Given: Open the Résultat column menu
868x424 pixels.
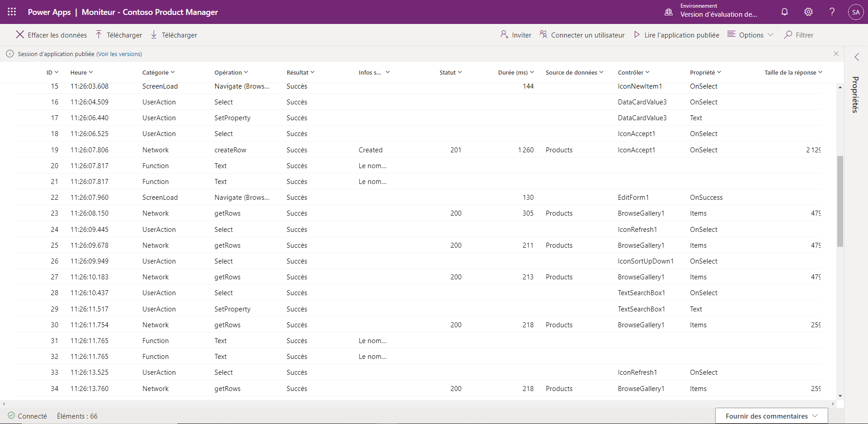Looking at the screenshot, I should tap(301, 72).
